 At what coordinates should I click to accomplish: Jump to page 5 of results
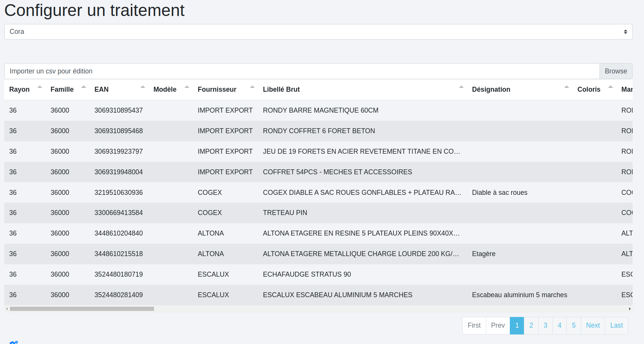(574, 325)
